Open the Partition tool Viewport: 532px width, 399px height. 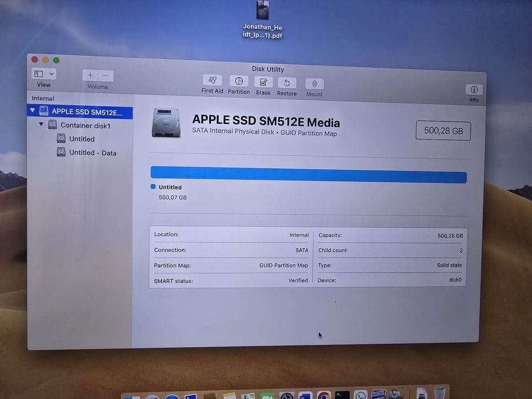click(x=239, y=82)
